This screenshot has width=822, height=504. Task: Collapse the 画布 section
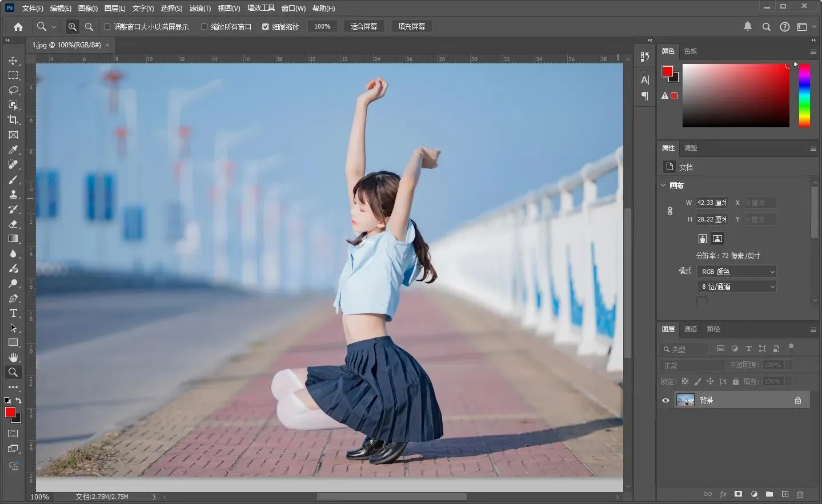tap(663, 186)
